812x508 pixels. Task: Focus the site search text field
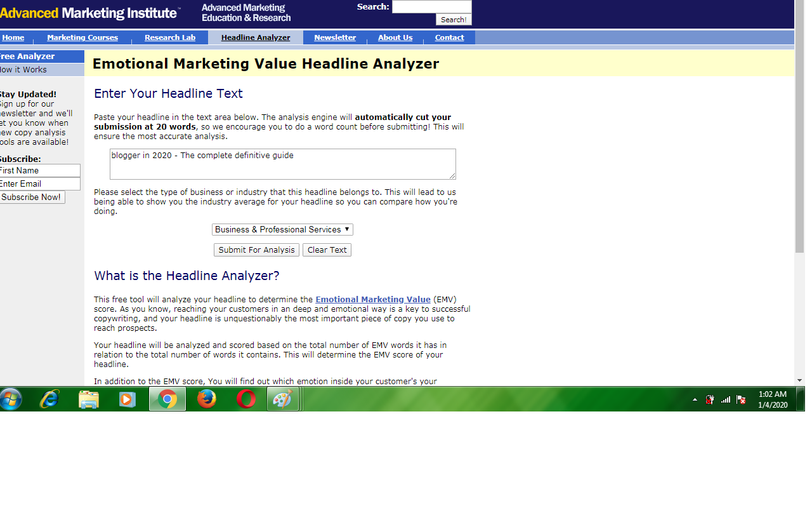(432, 6)
